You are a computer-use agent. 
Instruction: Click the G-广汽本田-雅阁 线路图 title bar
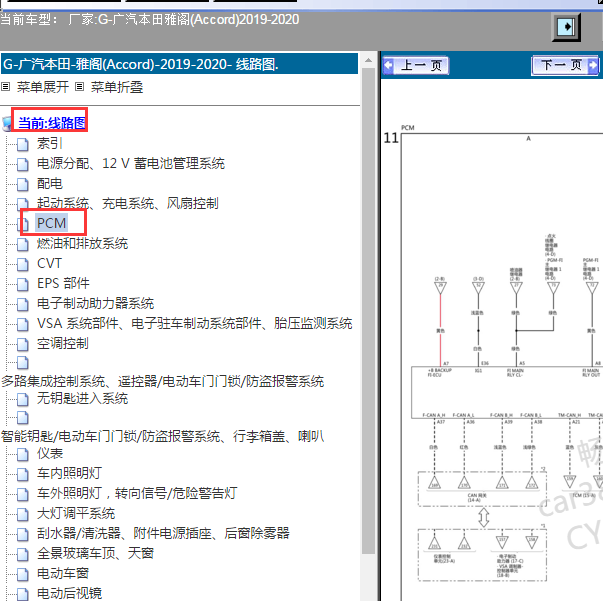click(x=179, y=64)
